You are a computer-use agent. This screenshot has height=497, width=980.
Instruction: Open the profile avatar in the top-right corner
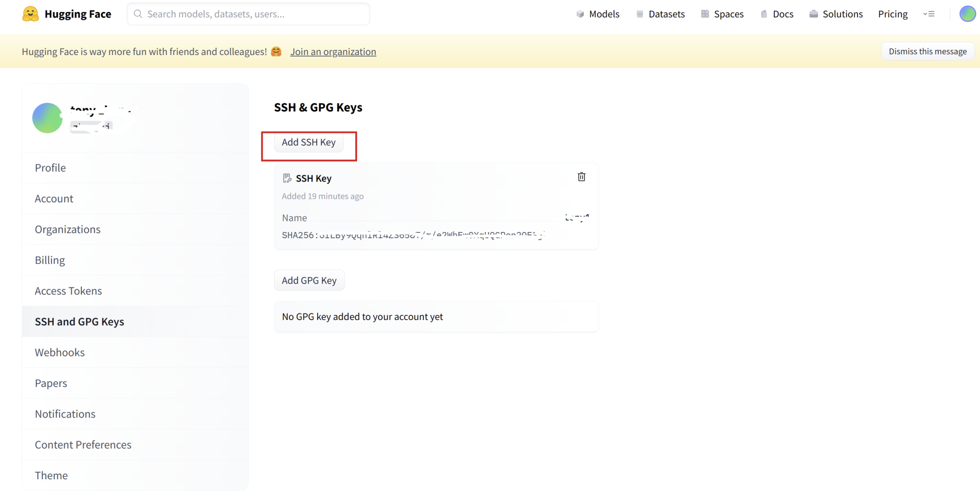(968, 13)
